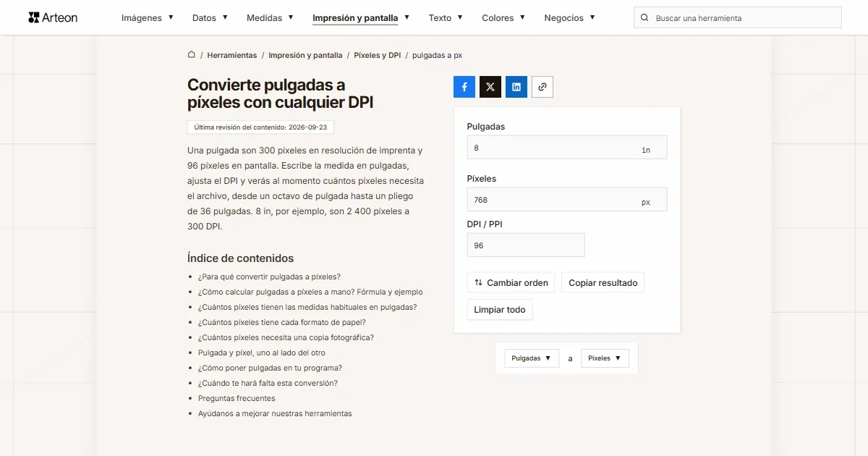This screenshot has height=456, width=868.
Task: Click the Cambiar orden button
Action: [511, 283]
